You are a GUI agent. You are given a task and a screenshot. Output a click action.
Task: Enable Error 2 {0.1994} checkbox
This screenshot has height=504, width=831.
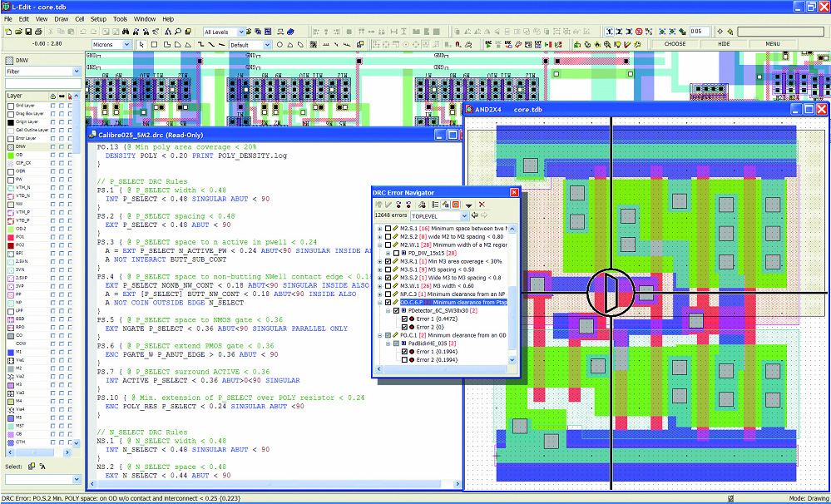[404, 360]
